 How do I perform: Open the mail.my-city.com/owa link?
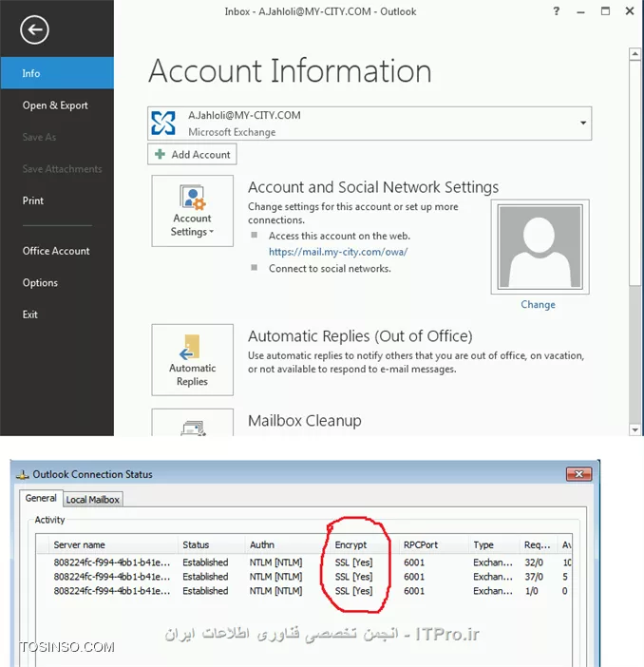(338, 252)
